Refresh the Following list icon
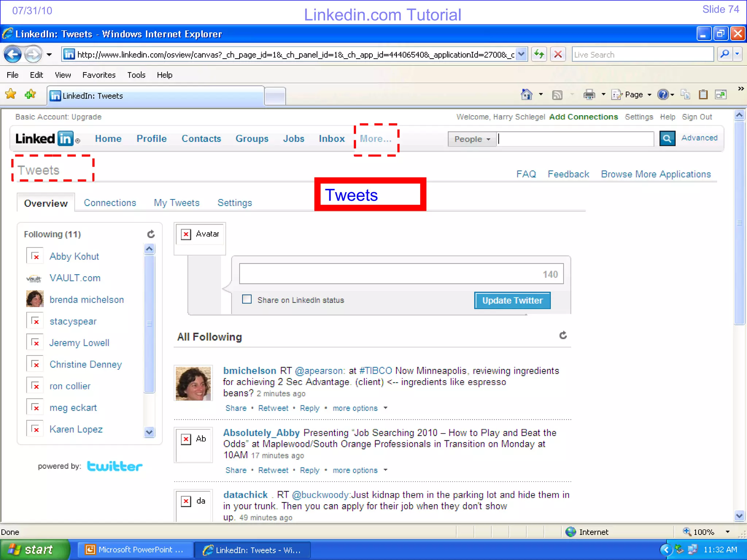This screenshot has width=747, height=560. 151,234
